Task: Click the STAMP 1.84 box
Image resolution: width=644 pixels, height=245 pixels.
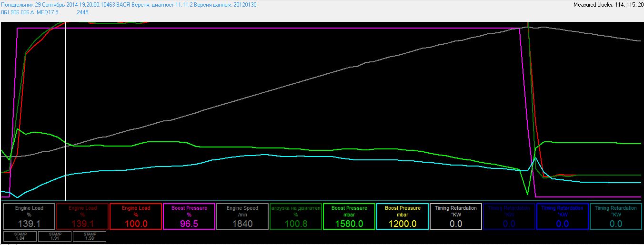Action: coord(20,236)
